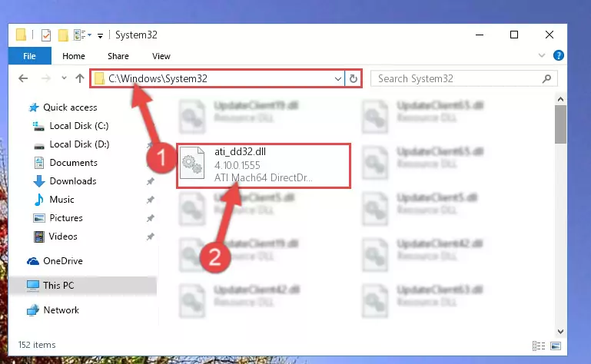Image resolution: width=591 pixels, height=364 pixels.
Task: Click the Quick access star icon
Action: click(x=34, y=108)
